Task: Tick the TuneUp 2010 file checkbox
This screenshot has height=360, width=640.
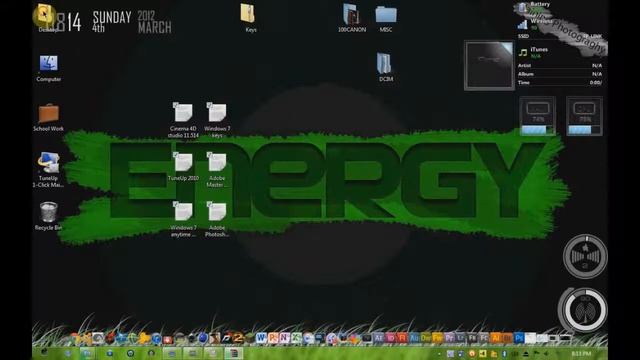Action: pos(176,155)
